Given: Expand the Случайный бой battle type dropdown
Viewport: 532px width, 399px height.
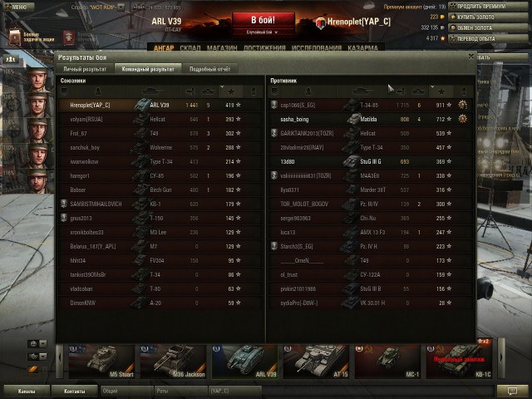Looking at the screenshot, I should coord(264,32).
